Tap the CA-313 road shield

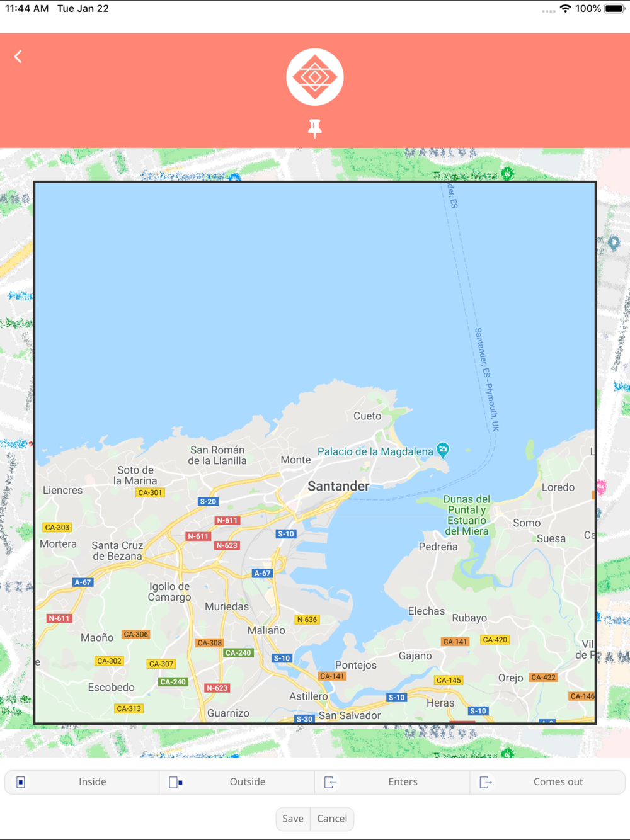[129, 708]
